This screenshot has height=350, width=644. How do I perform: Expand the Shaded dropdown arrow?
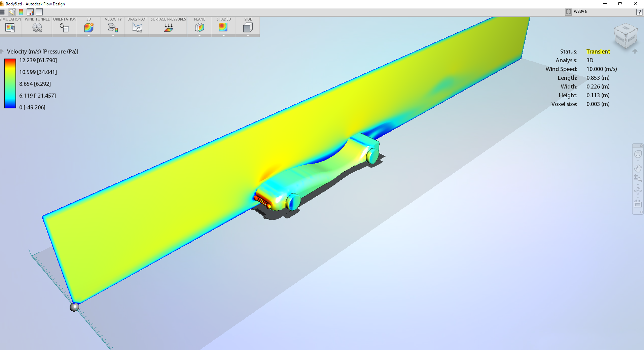pyautogui.click(x=224, y=35)
